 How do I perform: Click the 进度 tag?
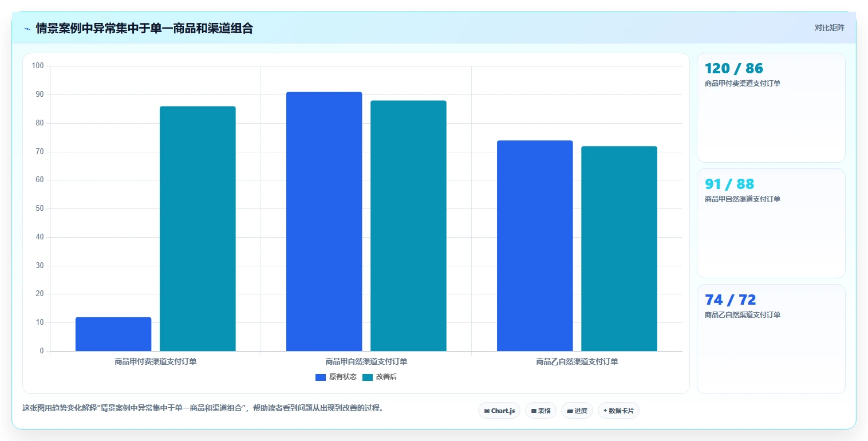point(577,411)
